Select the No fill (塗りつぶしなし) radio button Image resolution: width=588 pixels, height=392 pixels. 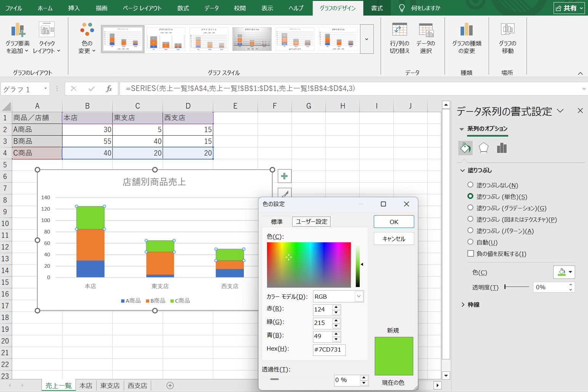(x=470, y=185)
